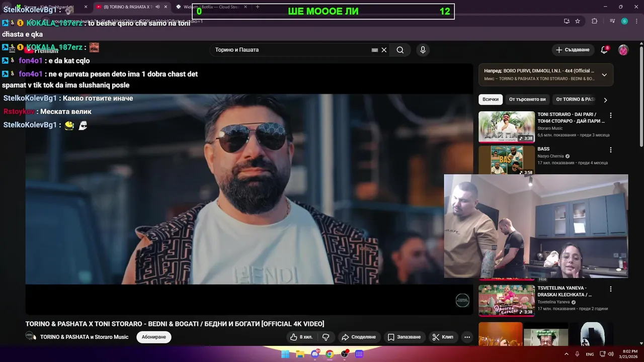Click the Клип clip button
Screen dimensions: 644x362
click(443, 337)
